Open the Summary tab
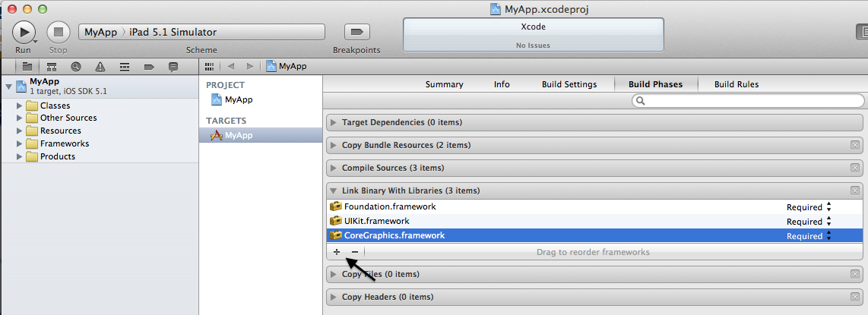This screenshot has height=315, width=868. tap(444, 84)
